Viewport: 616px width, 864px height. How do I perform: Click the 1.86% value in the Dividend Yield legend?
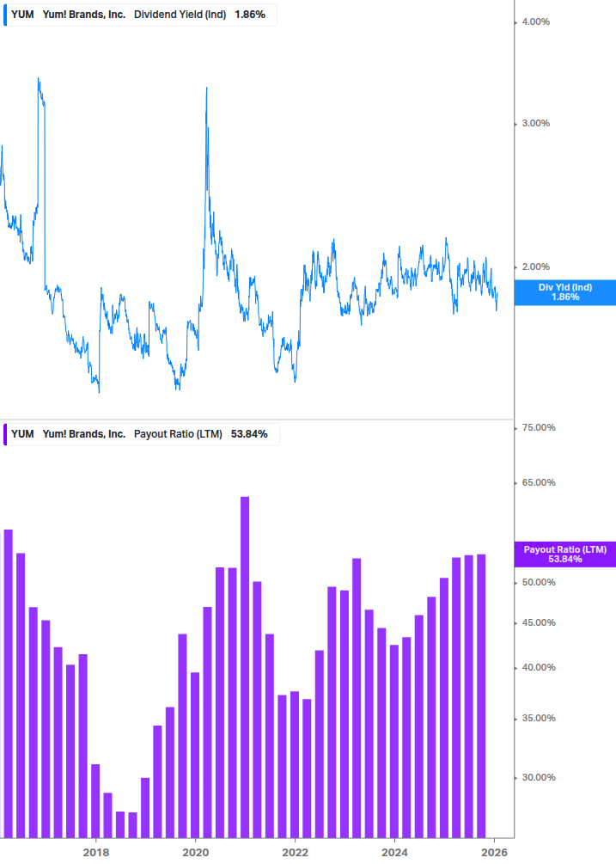(250, 15)
